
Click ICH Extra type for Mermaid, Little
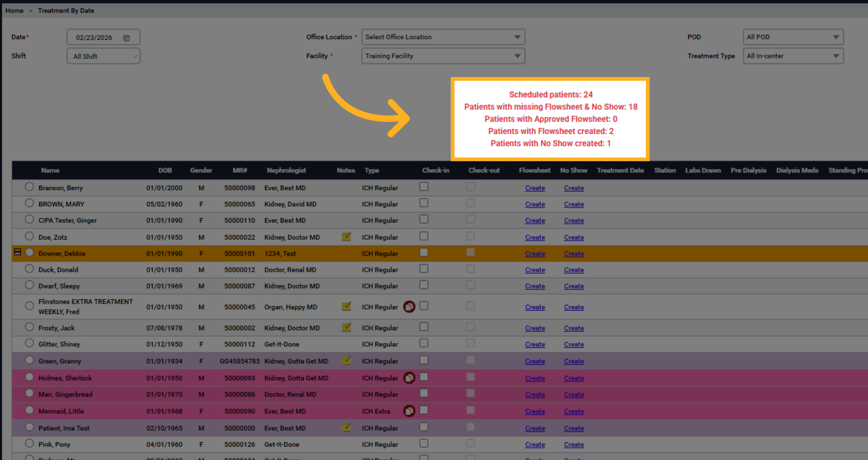(x=376, y=412)
